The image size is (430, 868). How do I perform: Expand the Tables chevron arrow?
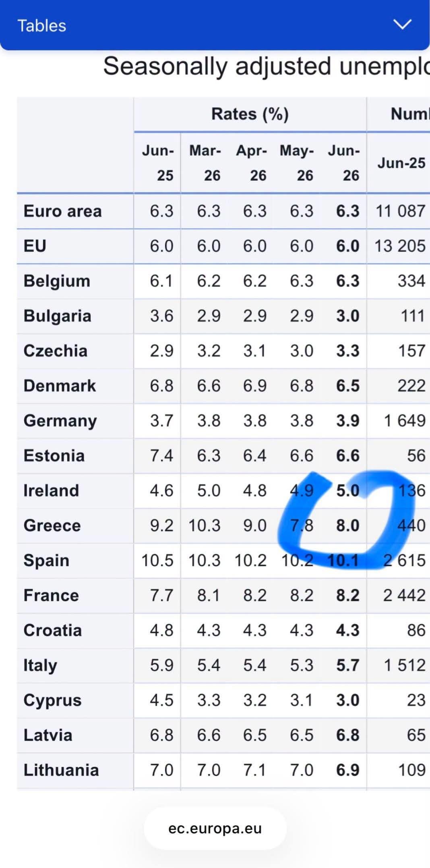click(402, 25)
